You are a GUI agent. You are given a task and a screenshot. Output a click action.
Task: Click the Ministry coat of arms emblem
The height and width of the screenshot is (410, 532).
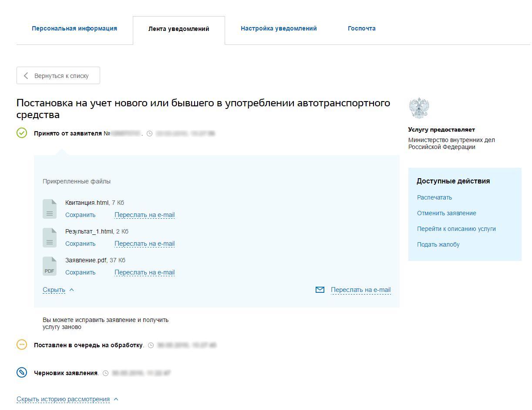[419, 108]
